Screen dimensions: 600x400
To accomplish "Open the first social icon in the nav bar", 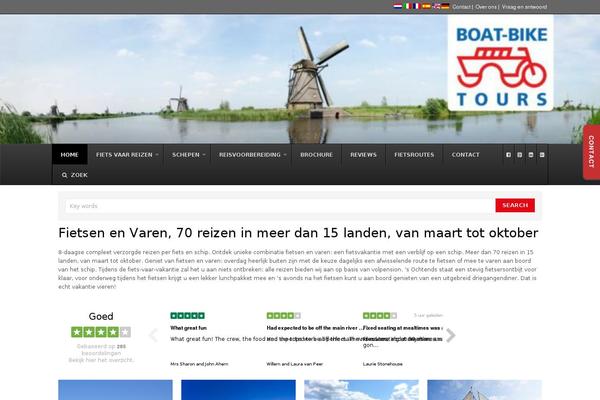I will (508, 155).
